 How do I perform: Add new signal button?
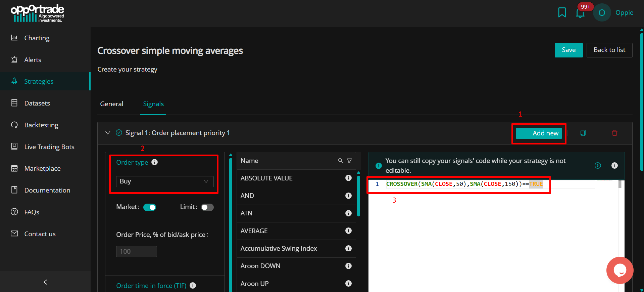point(539,133)
